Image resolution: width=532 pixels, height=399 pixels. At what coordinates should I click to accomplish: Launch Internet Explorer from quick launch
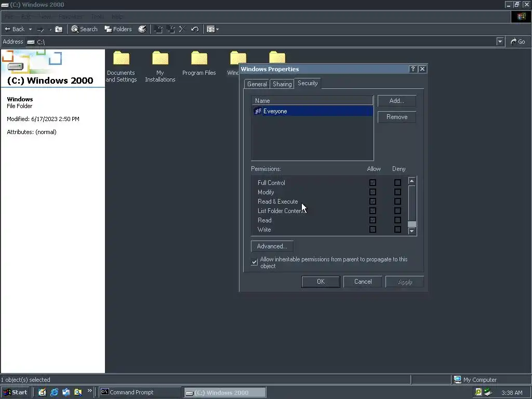(54, 392)
